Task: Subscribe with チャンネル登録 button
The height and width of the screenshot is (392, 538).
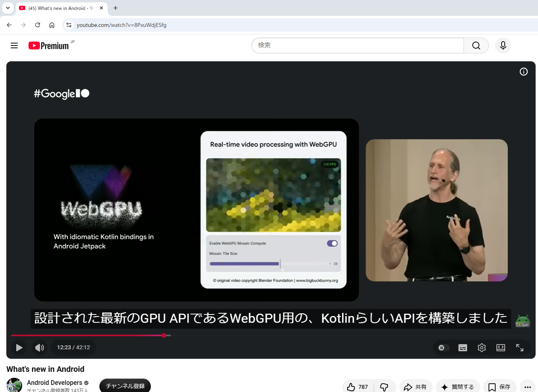Action: coord(125,386)
